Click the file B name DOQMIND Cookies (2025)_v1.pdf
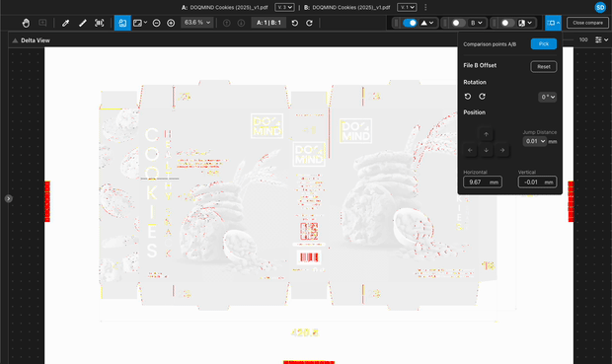 click(x=350, y=7)
